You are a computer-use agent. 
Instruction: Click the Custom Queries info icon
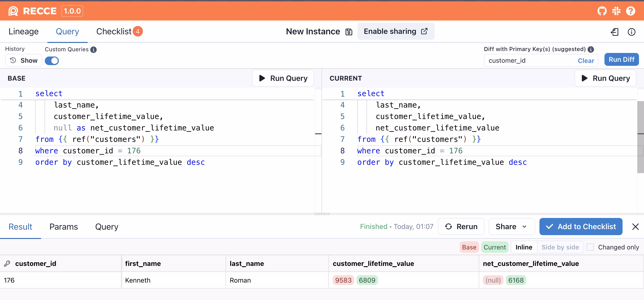pyautogui.click(x=94, y=50)
